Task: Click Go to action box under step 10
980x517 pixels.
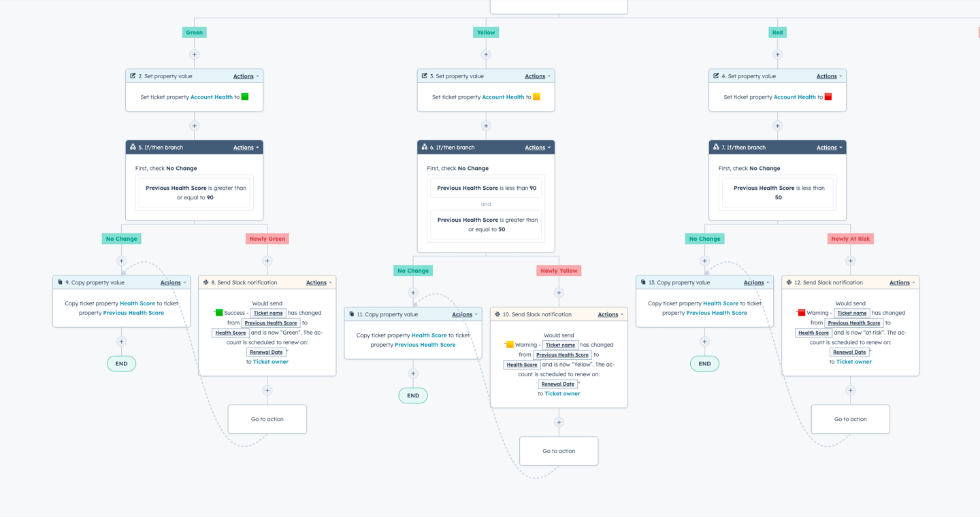Action: [x=559, y=451]
